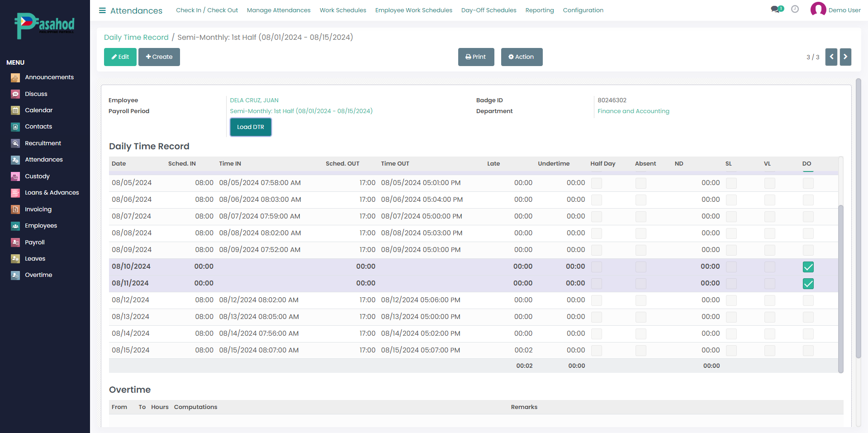Select Time OUT 08/12/2024 05:06:00 PM
868x433 pixels.
coord(421,300)
